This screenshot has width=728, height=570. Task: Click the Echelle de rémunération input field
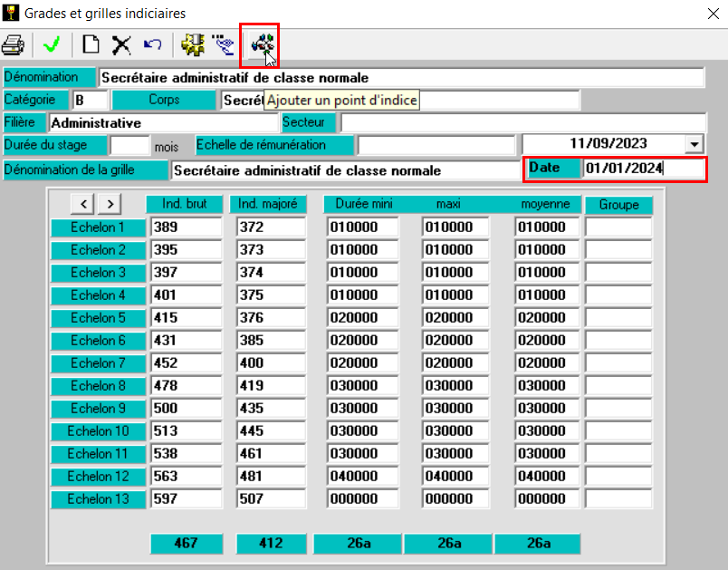pyautogui.click(x=436, y=145)
